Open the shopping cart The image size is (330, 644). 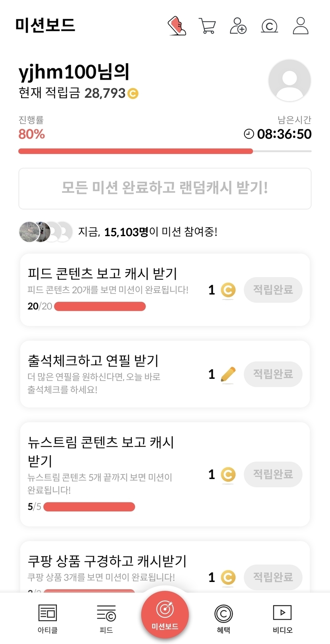[207, 26]
